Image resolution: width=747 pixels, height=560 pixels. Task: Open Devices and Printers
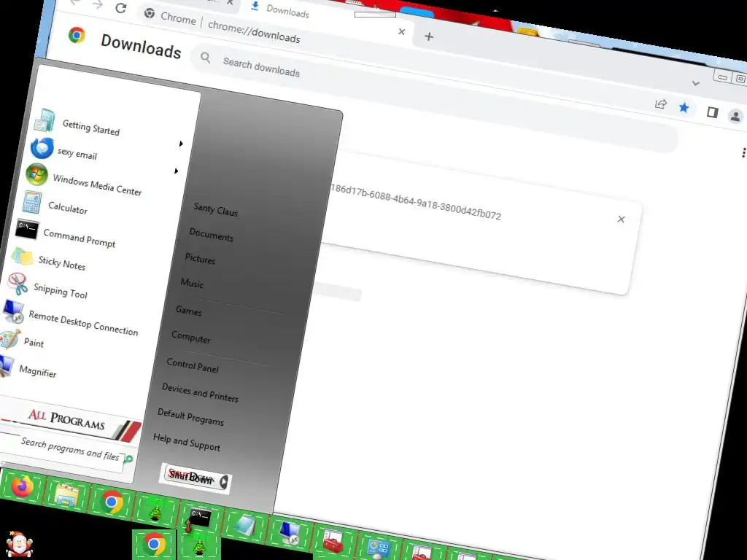(x=200, y=392)
